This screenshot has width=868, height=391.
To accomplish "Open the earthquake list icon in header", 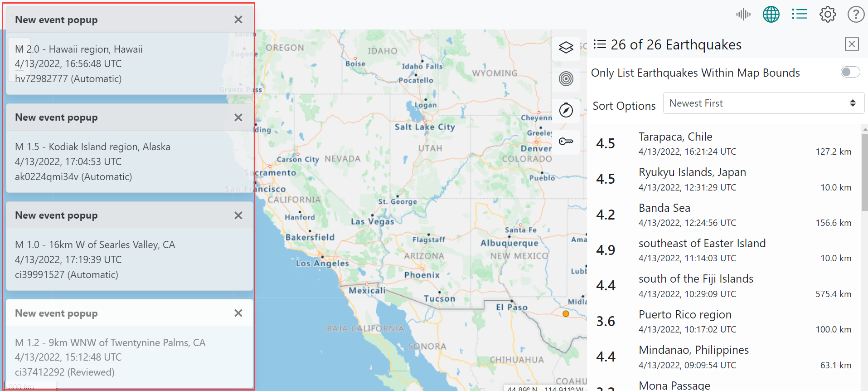I will pos(799,15).
